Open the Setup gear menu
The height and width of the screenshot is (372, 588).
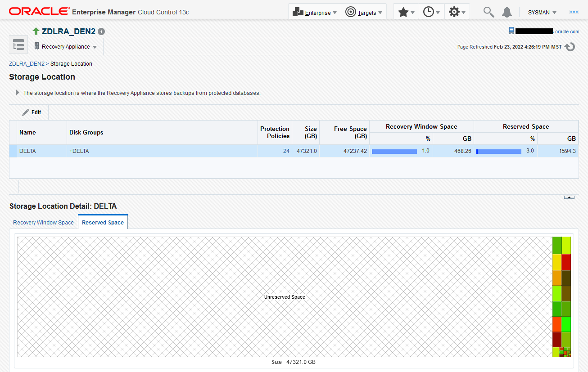(x=457, y=12)
